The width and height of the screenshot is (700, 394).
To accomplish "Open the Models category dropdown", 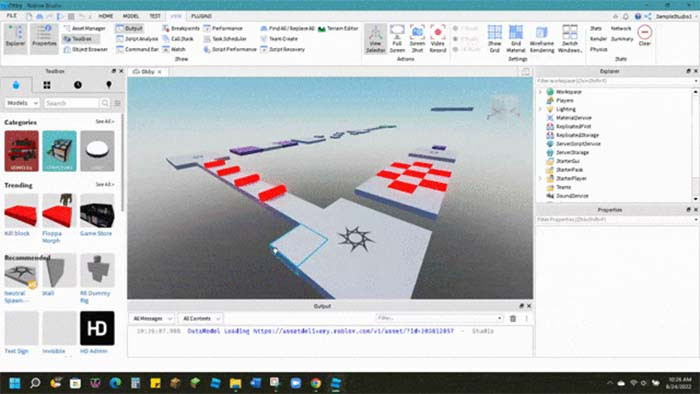I will click(22, 103).
